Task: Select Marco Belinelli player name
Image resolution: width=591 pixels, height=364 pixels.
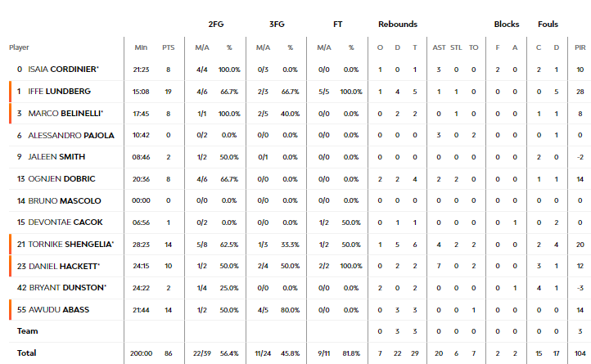Action: (65, 114)
